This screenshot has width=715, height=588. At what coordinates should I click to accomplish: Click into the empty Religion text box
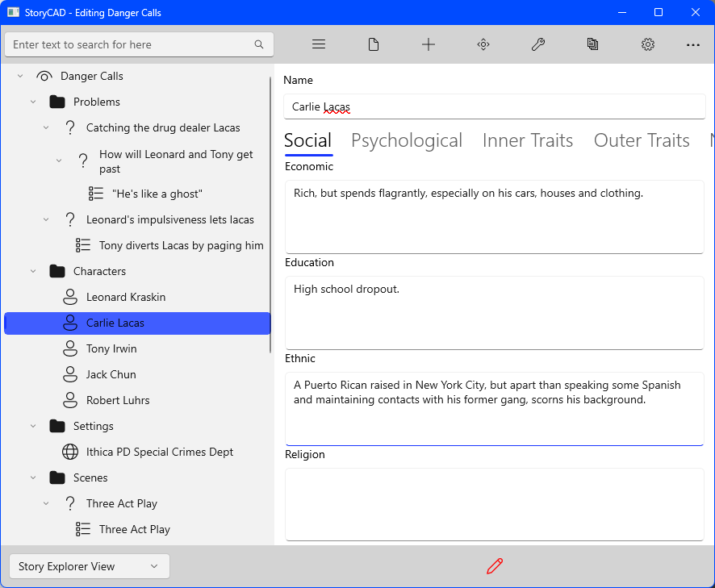tap(494, 504)
